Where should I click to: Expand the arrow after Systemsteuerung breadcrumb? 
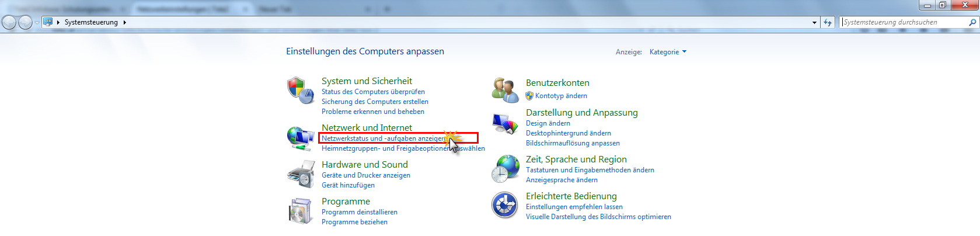coord(124,22)
